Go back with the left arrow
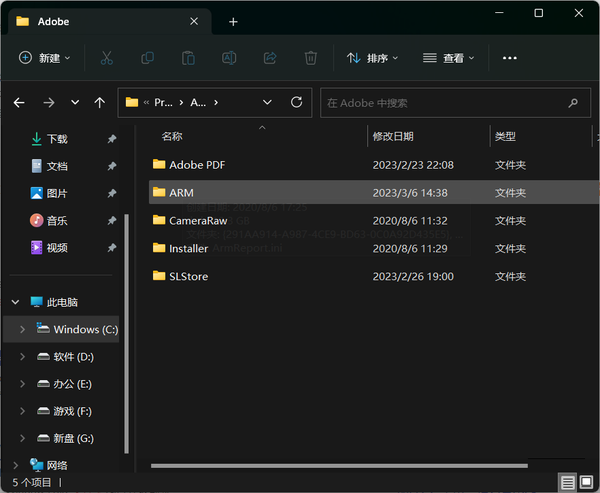Screen dimensions: 600x493 [x=19, y=103]
